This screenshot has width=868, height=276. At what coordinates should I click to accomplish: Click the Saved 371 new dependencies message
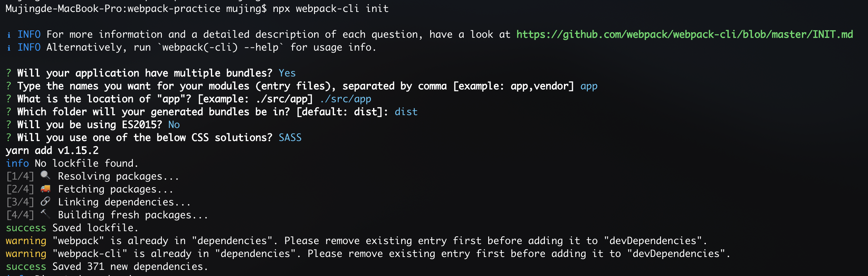[130, 267]
